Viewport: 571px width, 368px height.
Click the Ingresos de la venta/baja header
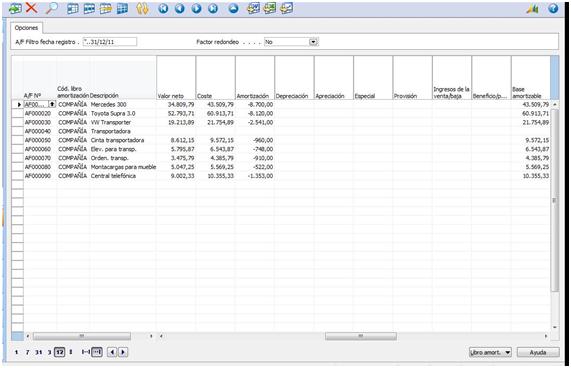[452, 78]
